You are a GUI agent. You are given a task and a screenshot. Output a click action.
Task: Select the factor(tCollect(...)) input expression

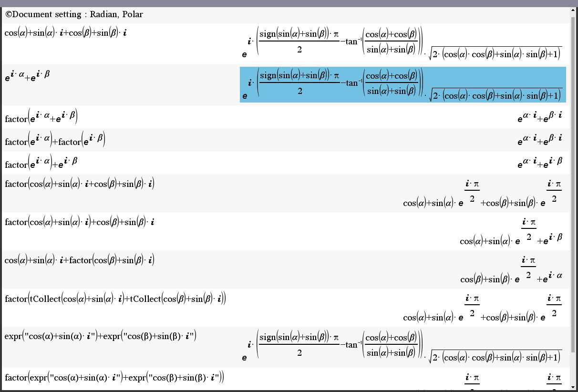point(115,299)
